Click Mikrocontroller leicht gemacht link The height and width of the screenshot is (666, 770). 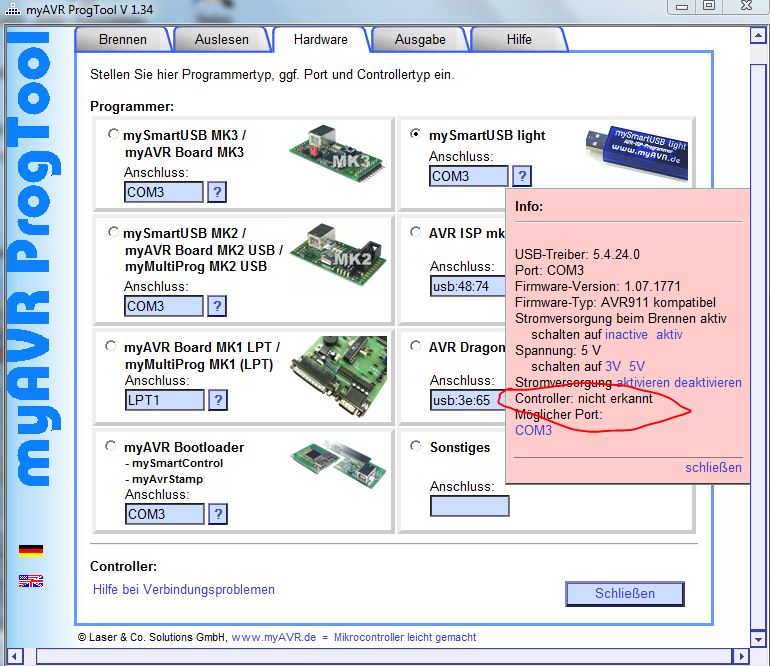click(x=405, y=637)
